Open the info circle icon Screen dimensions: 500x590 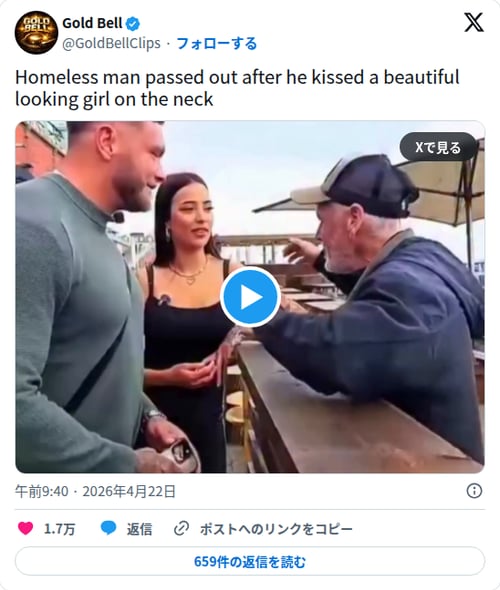click(474, 491)
